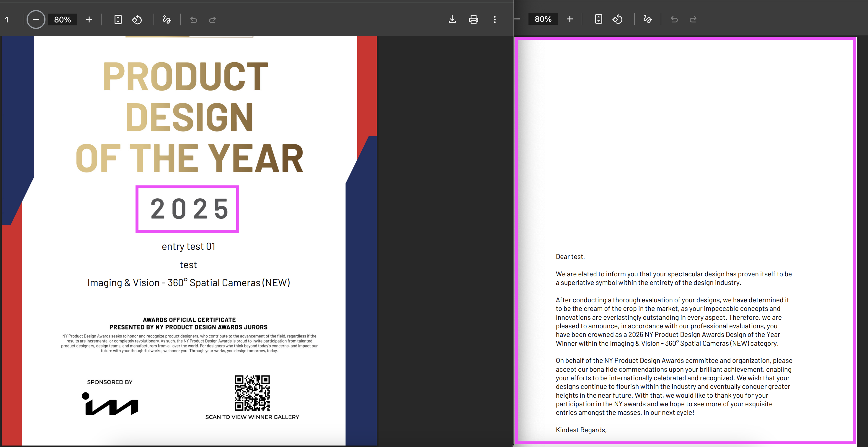Click the QR code on the certificate

click(x=252, y=393)
